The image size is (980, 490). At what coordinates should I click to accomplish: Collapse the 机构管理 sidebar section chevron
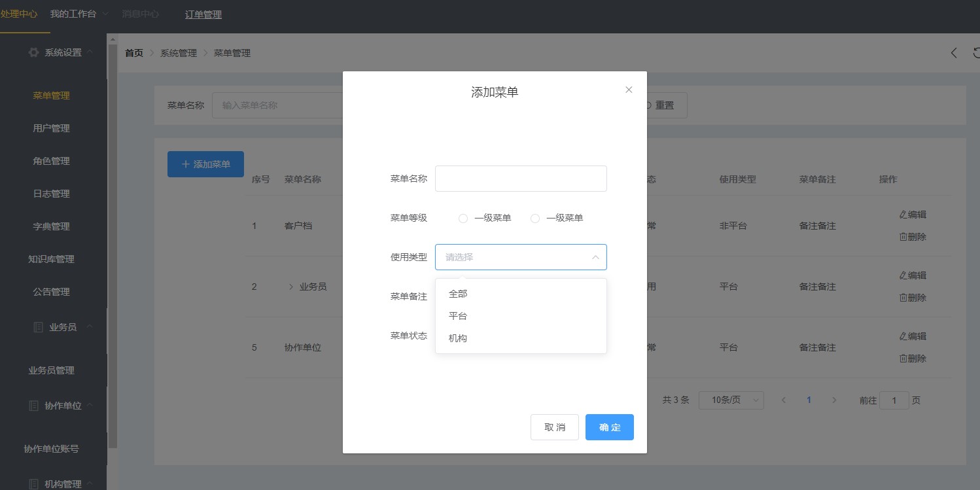90,484
